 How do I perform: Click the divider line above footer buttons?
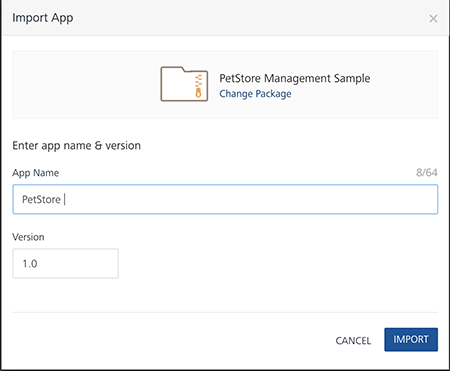click(225, 312)
